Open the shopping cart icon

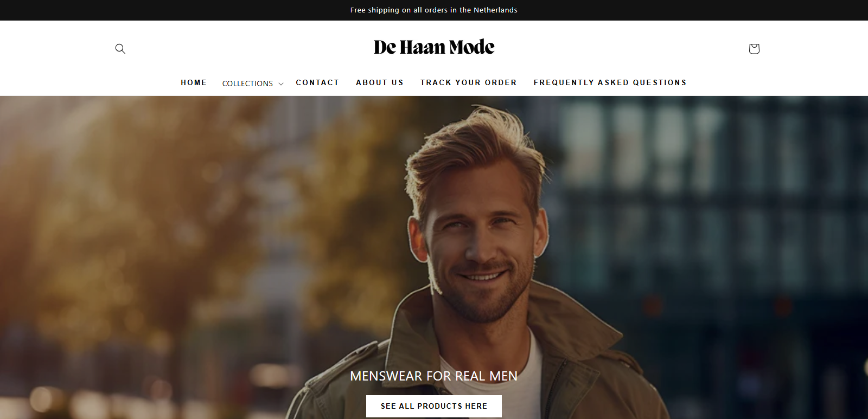tap(754, 49)
